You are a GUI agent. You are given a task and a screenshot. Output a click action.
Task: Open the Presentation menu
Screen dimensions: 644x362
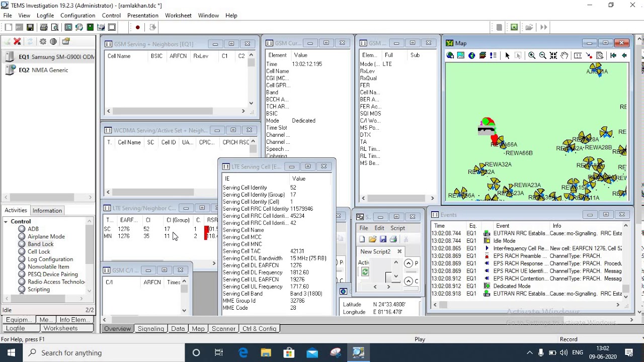[143, 16]
